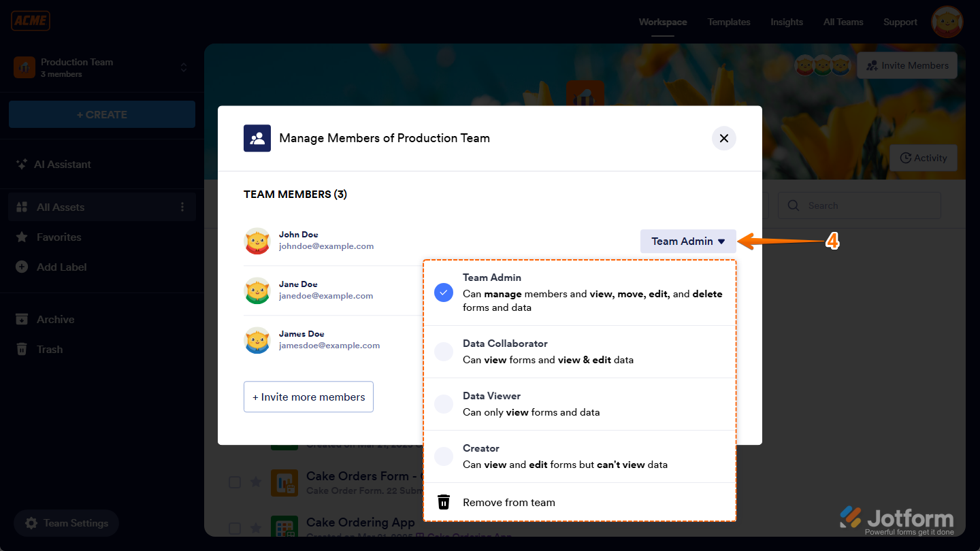Switch to the Templates tab
The image size is (980, 551).
(x=728, y=21)
